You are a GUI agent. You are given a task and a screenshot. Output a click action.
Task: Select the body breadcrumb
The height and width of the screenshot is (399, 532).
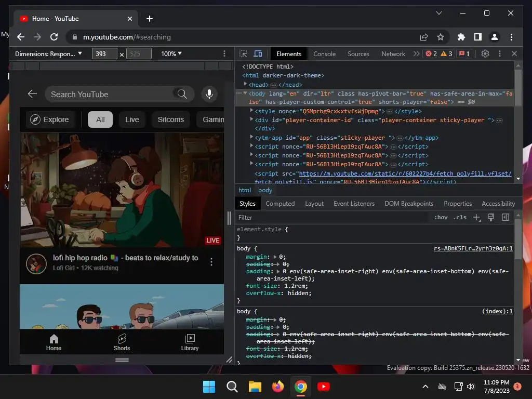[x=265, y=190]
